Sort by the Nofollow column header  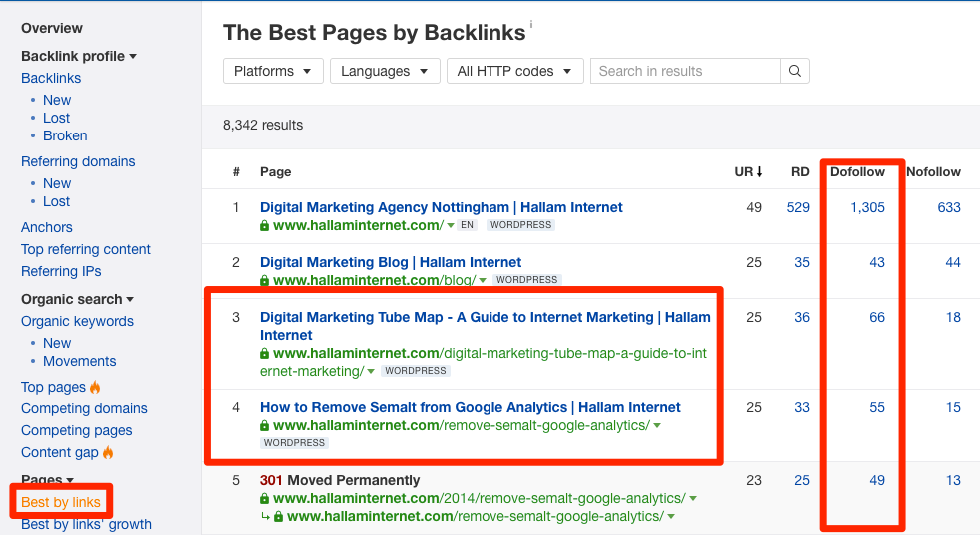pyautogui.click(x=933, y=171)
